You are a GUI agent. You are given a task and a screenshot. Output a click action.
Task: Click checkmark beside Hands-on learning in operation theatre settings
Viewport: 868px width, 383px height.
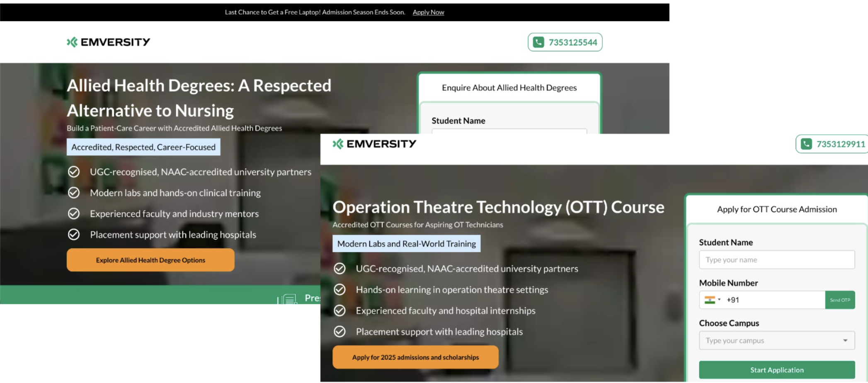[x=339, y=290]
